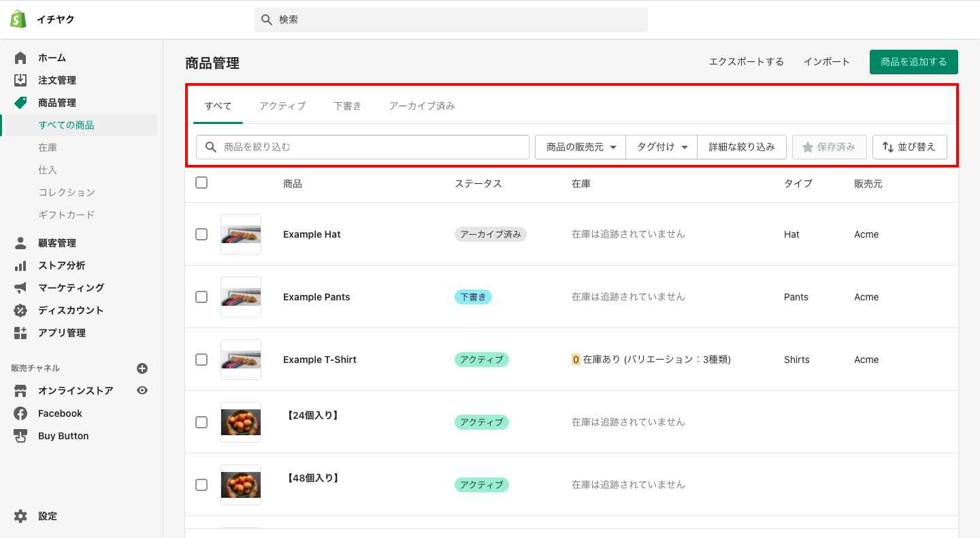
Task: Open the 【24個入り】 product name
Action: [x=312, y=415]
